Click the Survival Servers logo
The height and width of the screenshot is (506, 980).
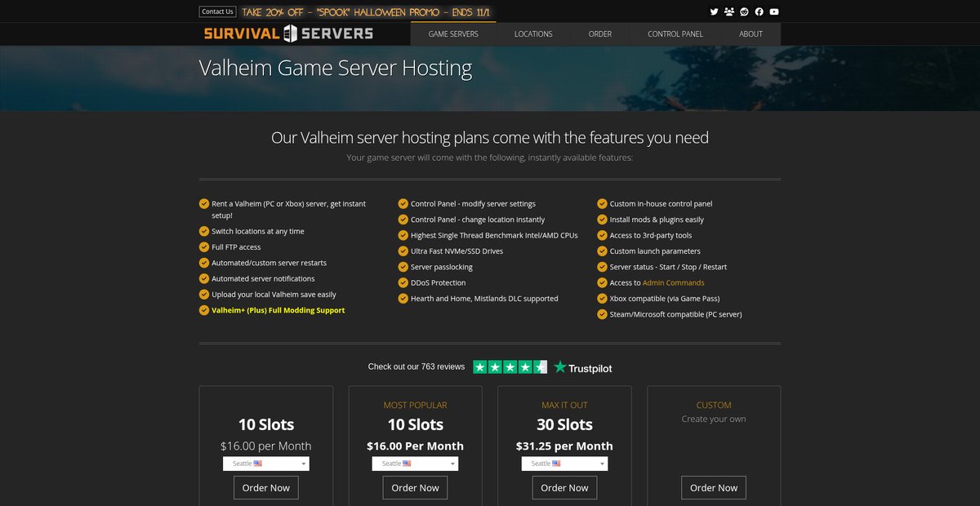(x=288, y=33)
